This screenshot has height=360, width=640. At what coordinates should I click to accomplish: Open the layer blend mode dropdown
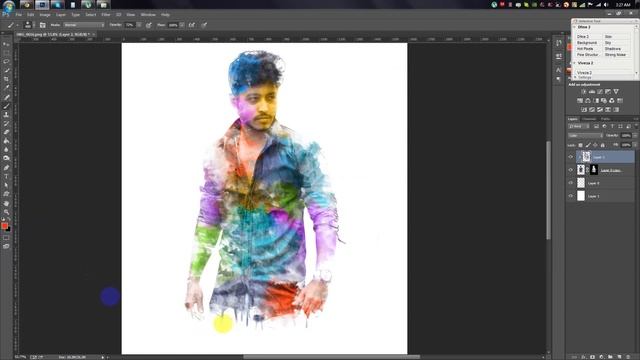(585, 136)
